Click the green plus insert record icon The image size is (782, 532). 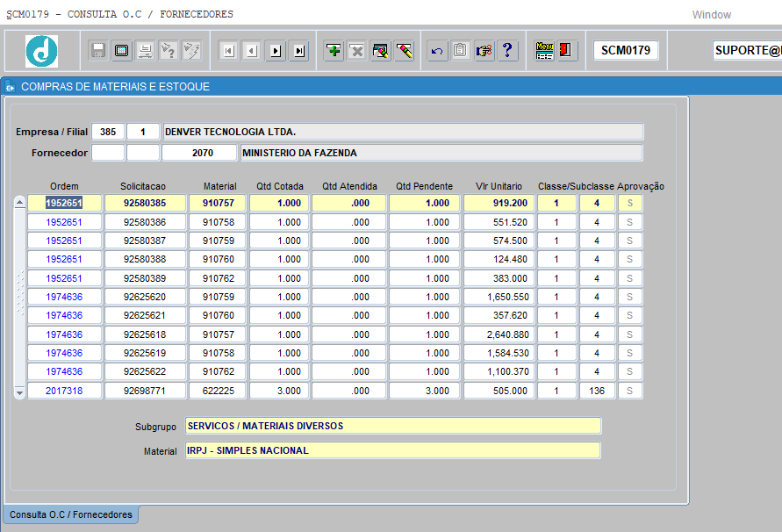point(334,51)
